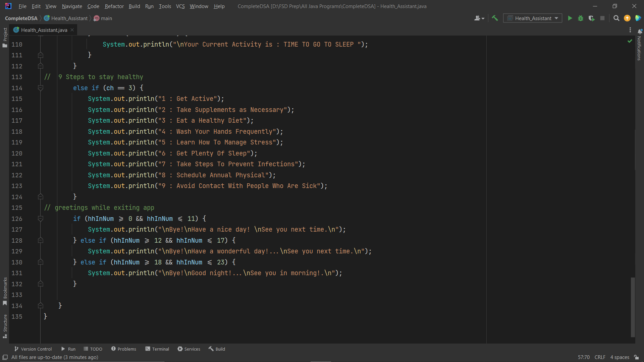Run with coverage shield icon
This screenshot has width=644, height=362.
coord(592,18)
